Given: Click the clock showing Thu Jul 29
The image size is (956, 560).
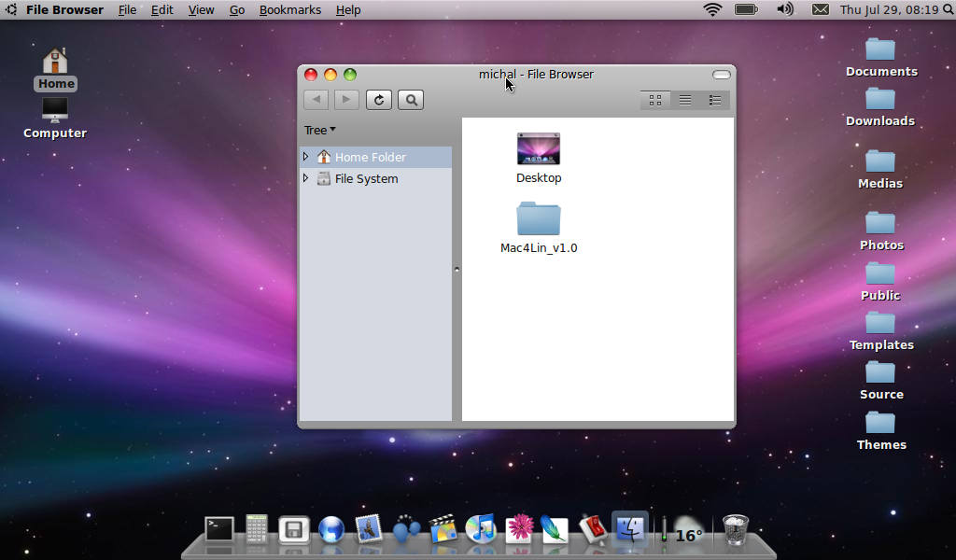Looking at the screenshot, I should coord(889,9).
